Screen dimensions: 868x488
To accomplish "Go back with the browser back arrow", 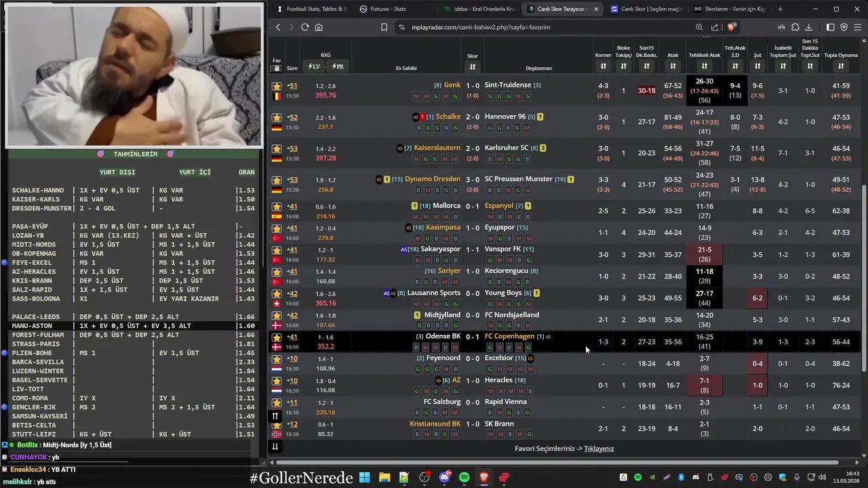I will (x=278, y=27).
